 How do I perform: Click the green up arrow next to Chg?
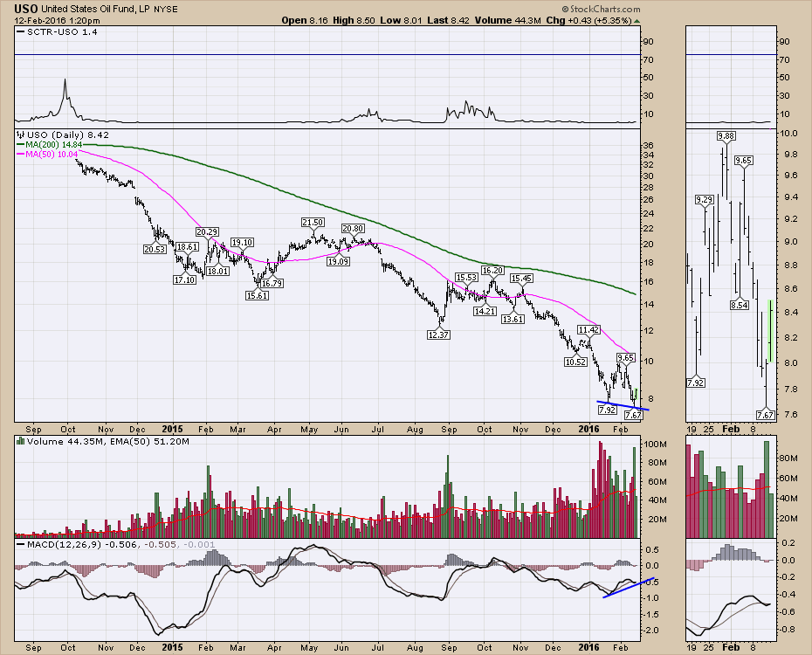(x=637, y=21)
